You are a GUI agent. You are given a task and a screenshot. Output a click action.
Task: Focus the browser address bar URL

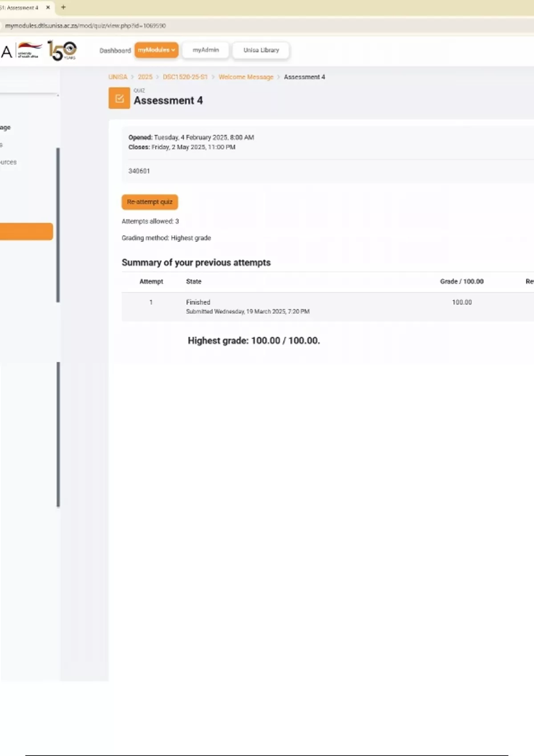tap(85, 26)
